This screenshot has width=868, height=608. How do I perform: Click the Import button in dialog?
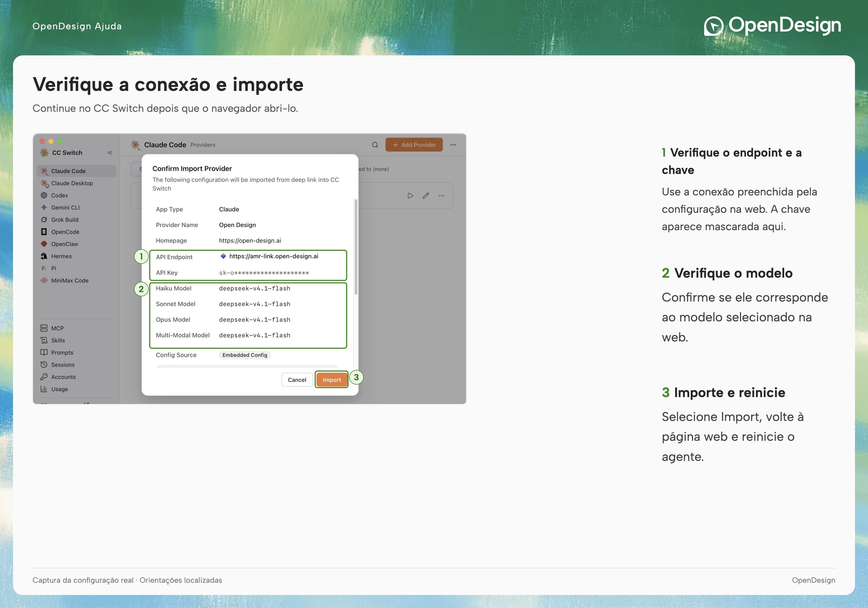[331, 380]
